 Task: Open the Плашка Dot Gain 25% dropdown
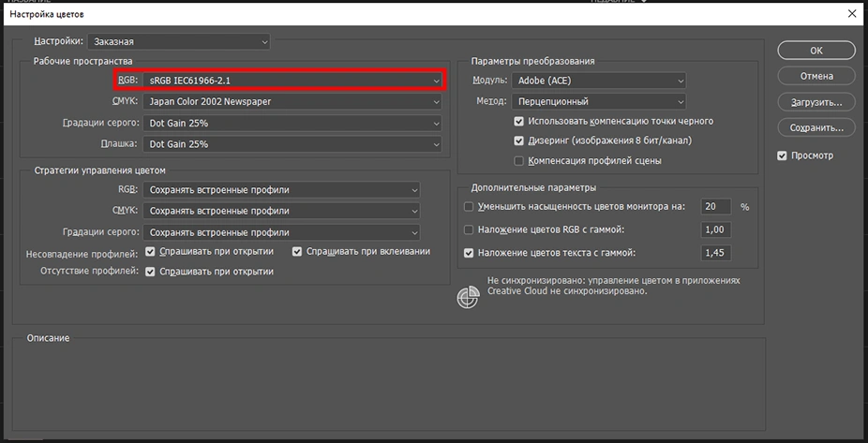(x=293, y=144)
